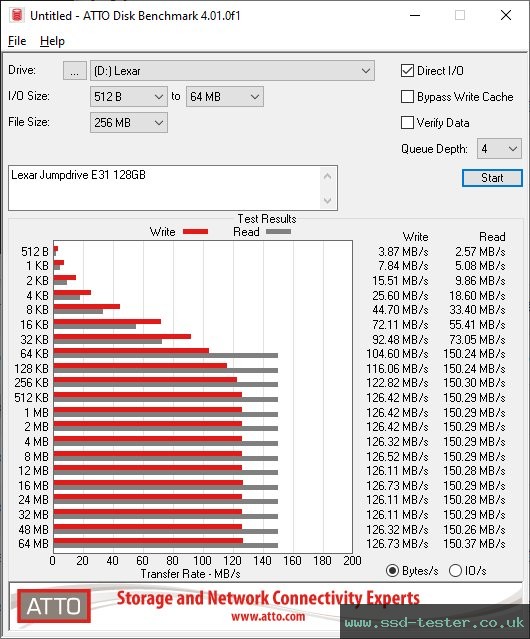Close the ATTO Disk Benchmark window

(x=506, y=15)
